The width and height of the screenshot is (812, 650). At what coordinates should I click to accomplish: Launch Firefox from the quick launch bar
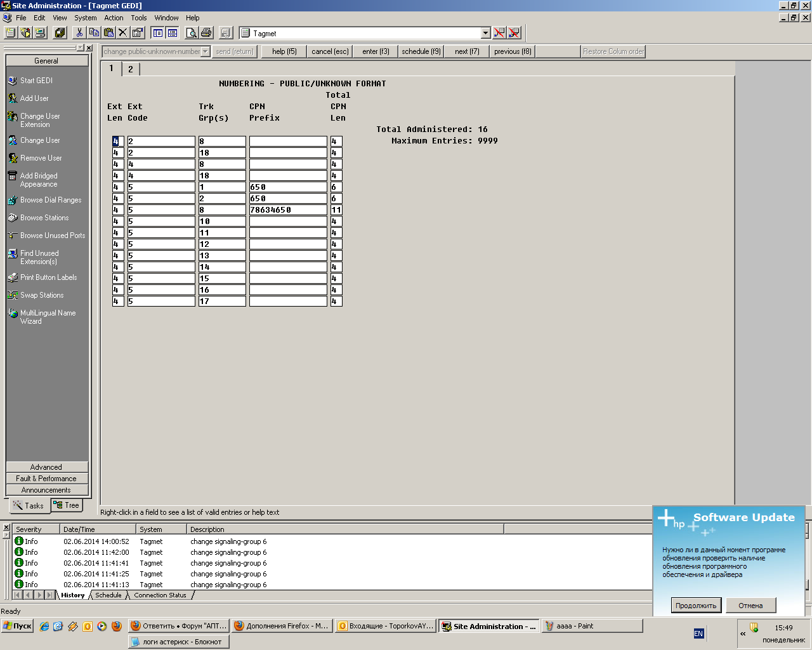point(117,626)
